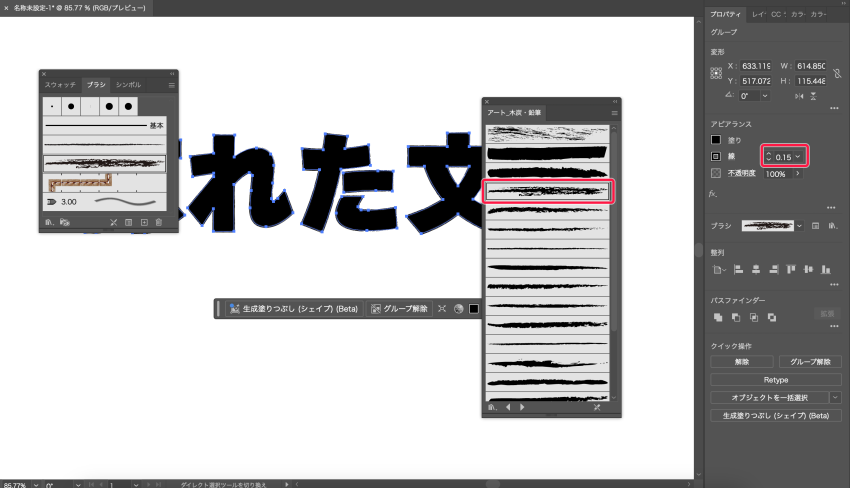Switch to the シンボル tab
This screenshot has height=488, width=850.
tap(128, 85)
